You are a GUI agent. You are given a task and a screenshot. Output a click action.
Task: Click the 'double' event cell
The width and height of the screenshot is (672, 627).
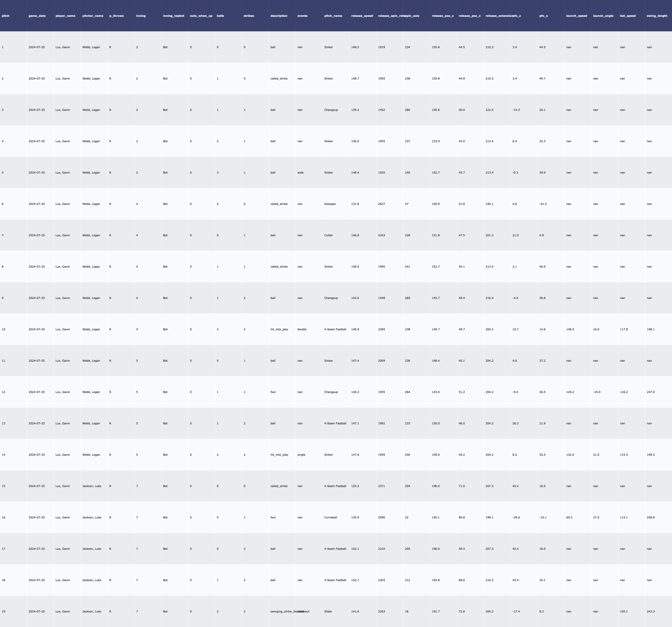tap(302, 329)
